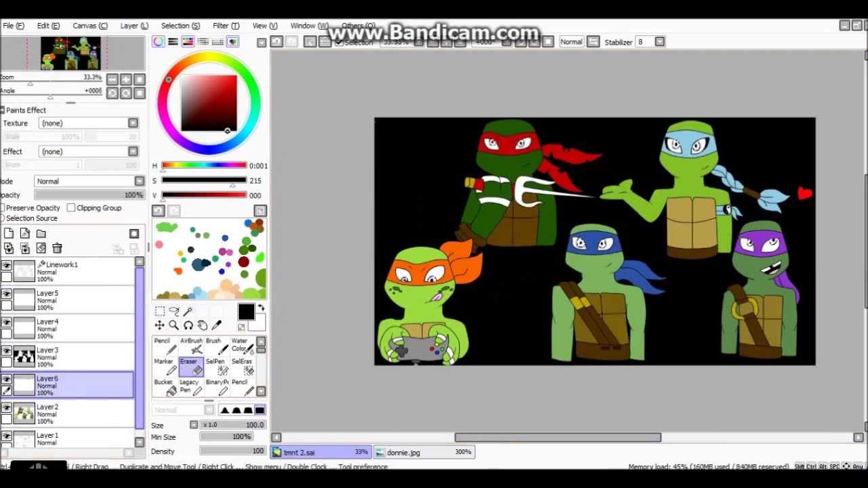The width and height of the screenshot is (868, 488).
Task: Swap foreground and background colors arrow
Action: [261, 308]
